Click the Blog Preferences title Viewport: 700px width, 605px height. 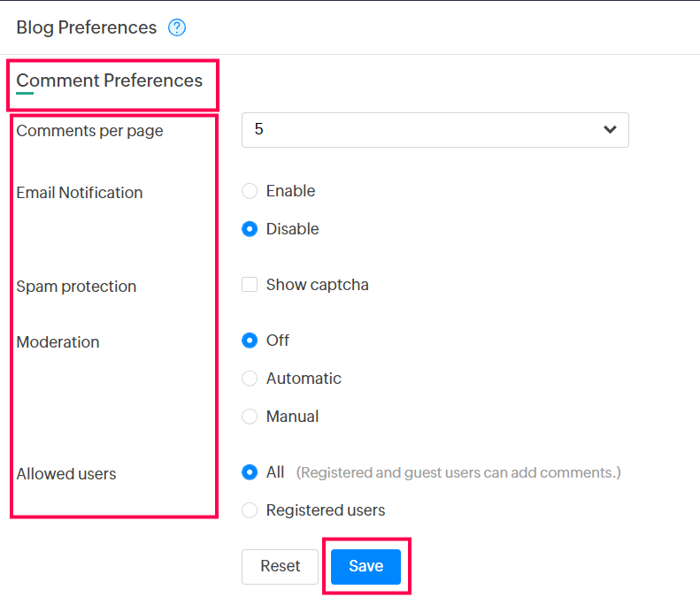pyautogui.click(x=87, y=28)
